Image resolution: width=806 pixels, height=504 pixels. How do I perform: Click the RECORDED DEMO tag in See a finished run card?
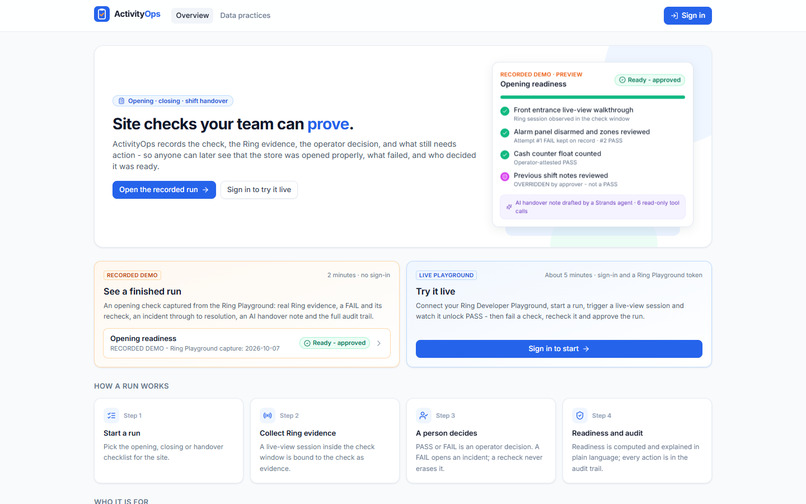point(132,275)
